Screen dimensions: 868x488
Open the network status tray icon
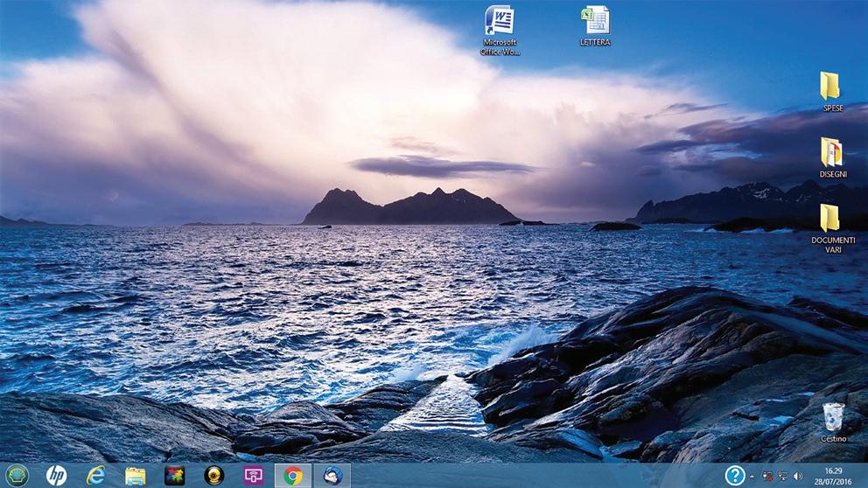(x=783, y=476)
